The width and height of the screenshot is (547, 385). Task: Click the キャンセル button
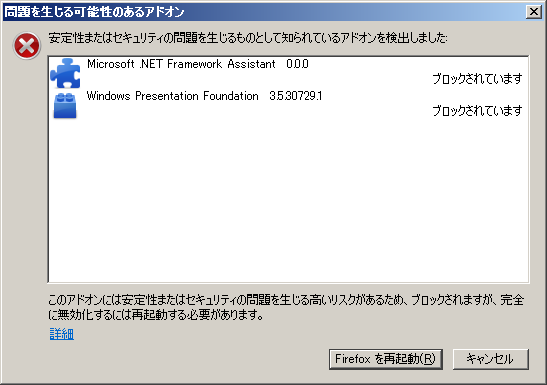(x=490, y=359)
